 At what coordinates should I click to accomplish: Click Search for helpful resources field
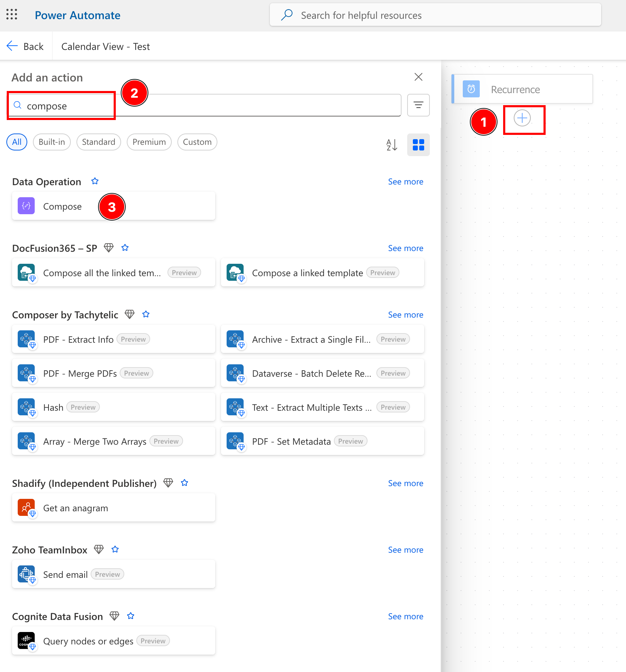[435, 15]
